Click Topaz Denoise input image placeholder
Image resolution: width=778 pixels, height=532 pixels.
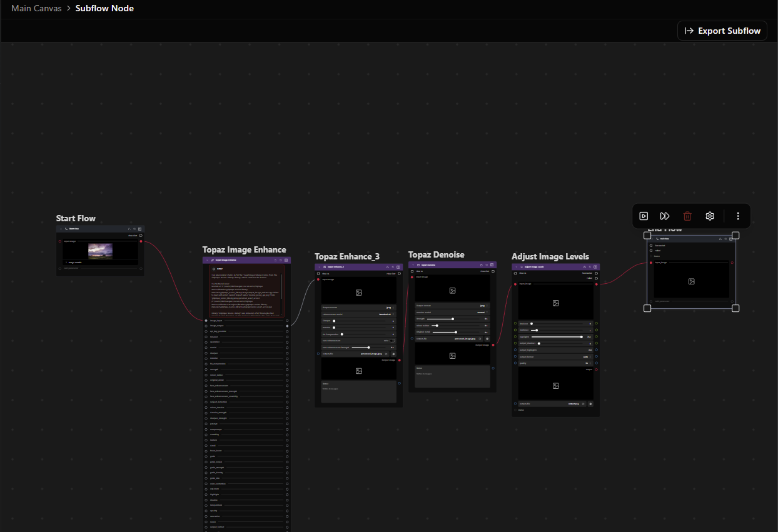(x=453, y=290)
